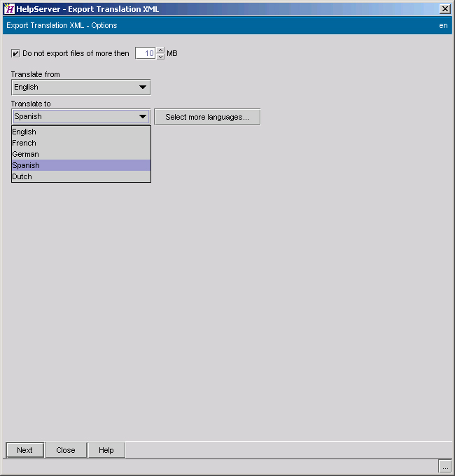Click the ellipsis button in status bar
This screenshot has height=476, width=455.
point(445,466)
